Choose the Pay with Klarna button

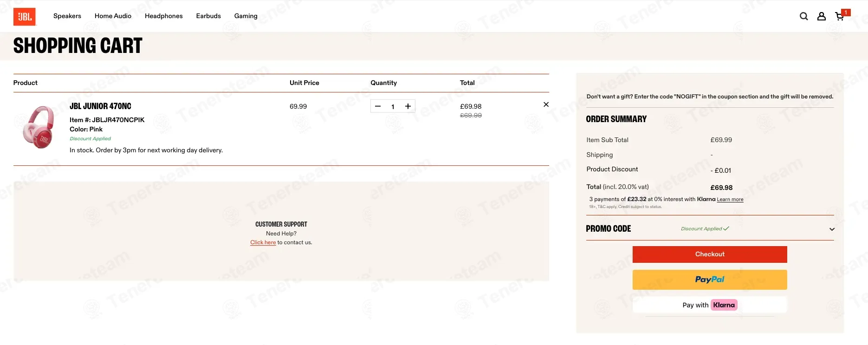710,305
